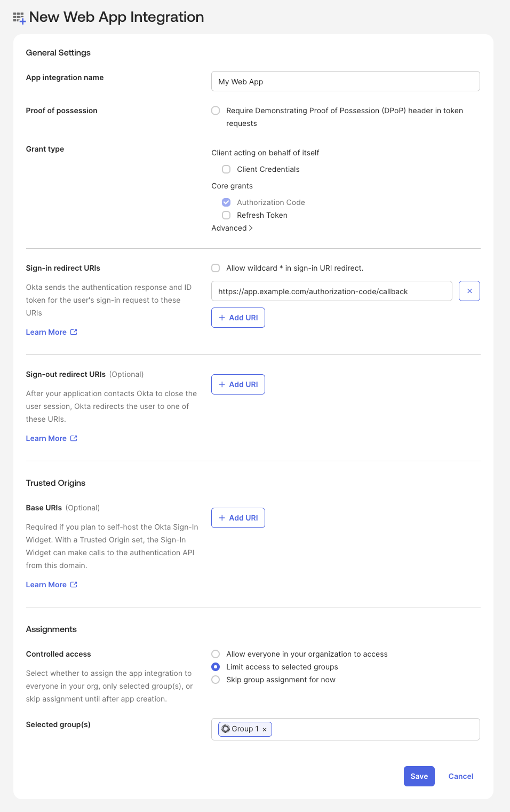Click the Group 1 avatar icon in the chip
510x812 pixels.
click(227, 729)
